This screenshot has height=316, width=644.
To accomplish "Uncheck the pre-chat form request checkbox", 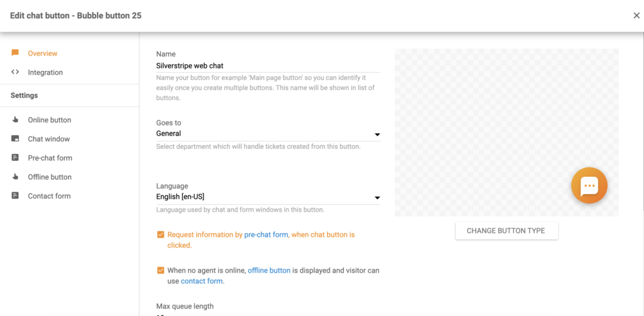I will point(161,235).
